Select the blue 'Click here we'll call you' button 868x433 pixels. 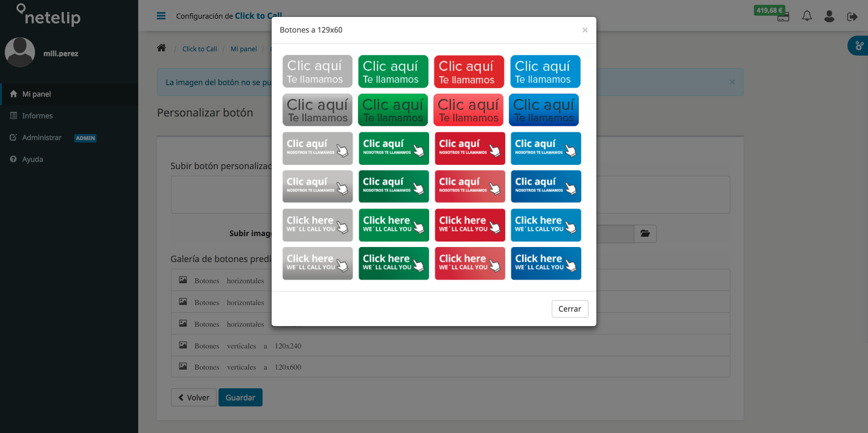click(x=545, y=225)
